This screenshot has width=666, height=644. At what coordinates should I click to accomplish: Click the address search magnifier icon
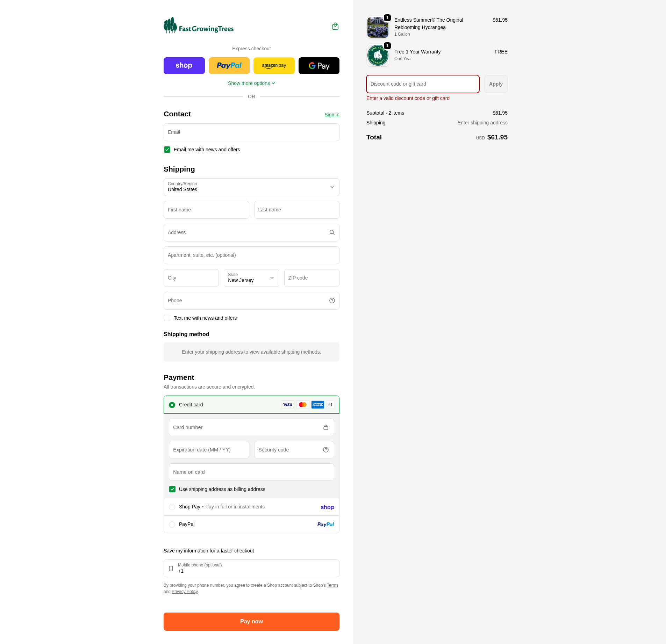tap(332, 232)
